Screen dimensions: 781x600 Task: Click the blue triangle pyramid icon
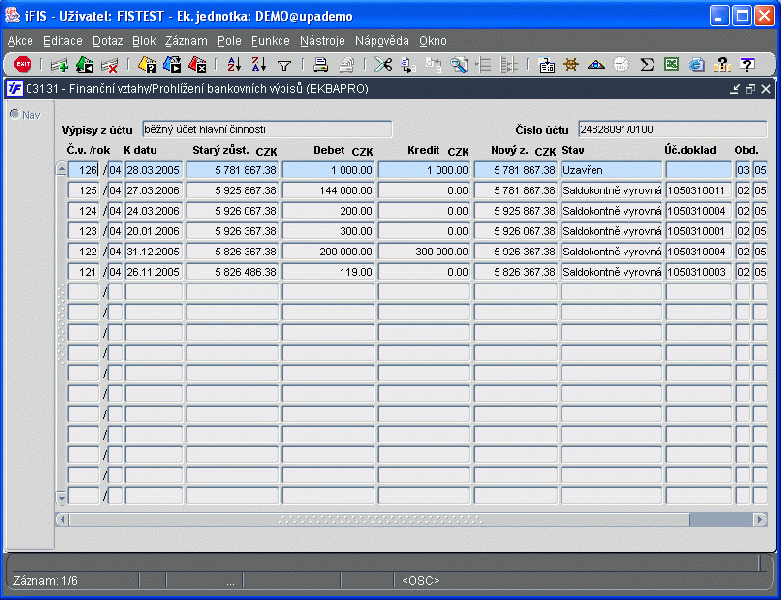596,65
